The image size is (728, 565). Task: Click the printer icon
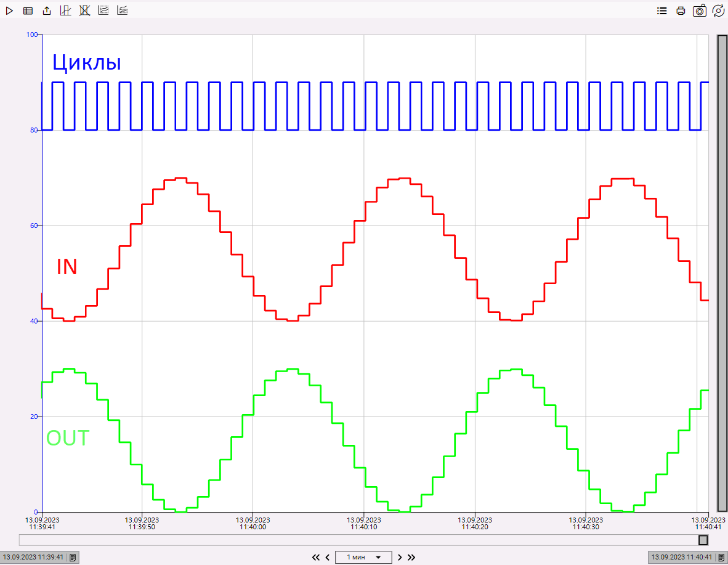(x=681, y=10)
